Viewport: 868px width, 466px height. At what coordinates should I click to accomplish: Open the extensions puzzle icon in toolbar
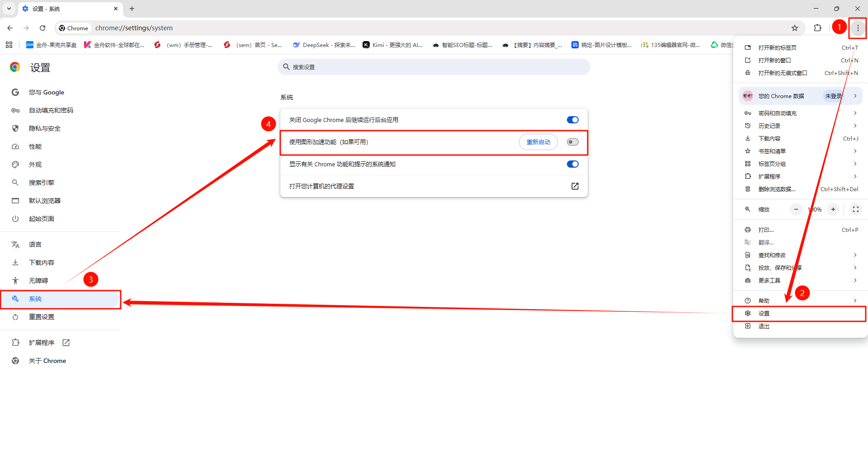pyautogui.click(x=817, y=28)
